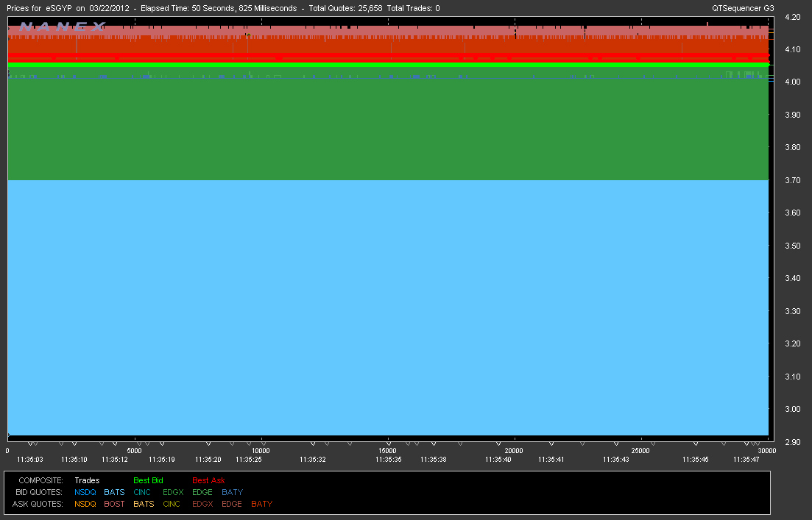
Task: Click the 5000 sequence axis label
Action: coord(134,451)
